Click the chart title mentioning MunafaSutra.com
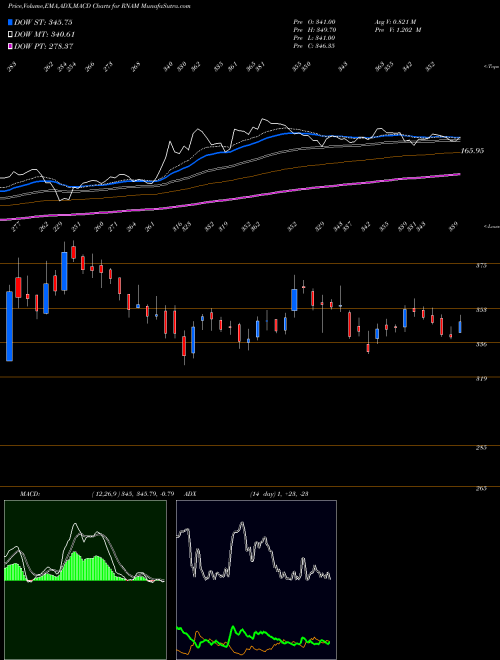The image size is (500, 660). click(99, 6)
